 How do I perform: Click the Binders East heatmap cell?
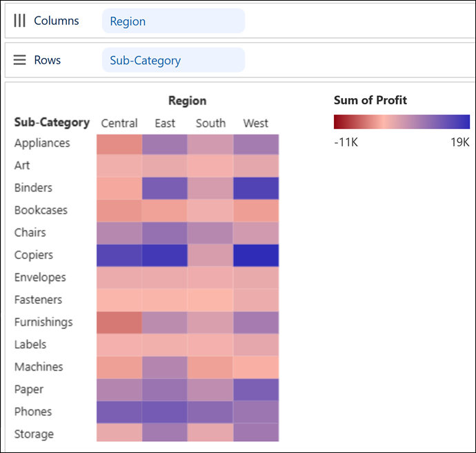165,189
